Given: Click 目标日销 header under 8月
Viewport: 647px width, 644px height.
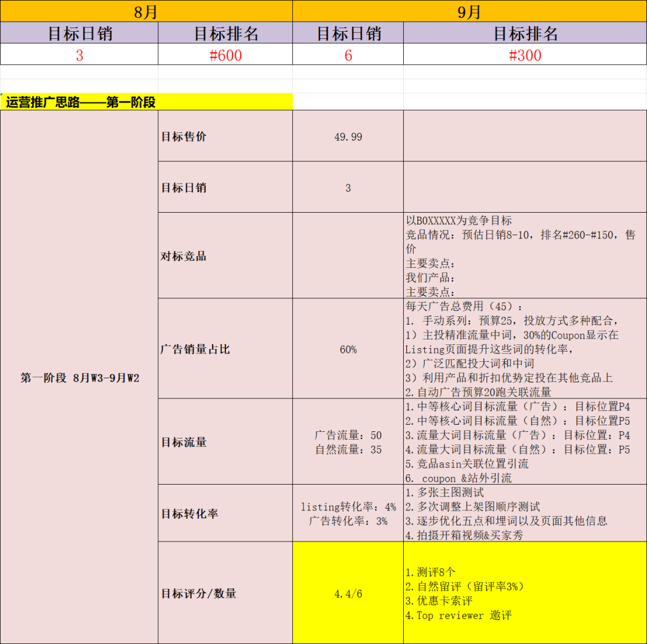Looking at the screenshot, I should [79, 32].
